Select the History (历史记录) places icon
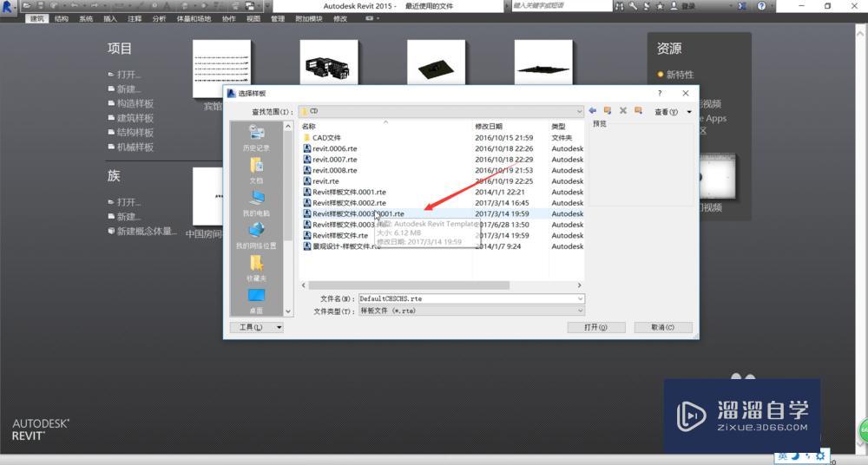The height and width of the screenshot is (465, 868). click(x=256, y=139)
